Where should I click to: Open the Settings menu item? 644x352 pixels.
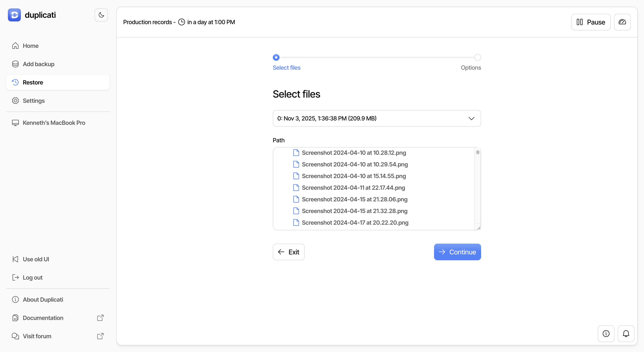[x=34, y=101]
